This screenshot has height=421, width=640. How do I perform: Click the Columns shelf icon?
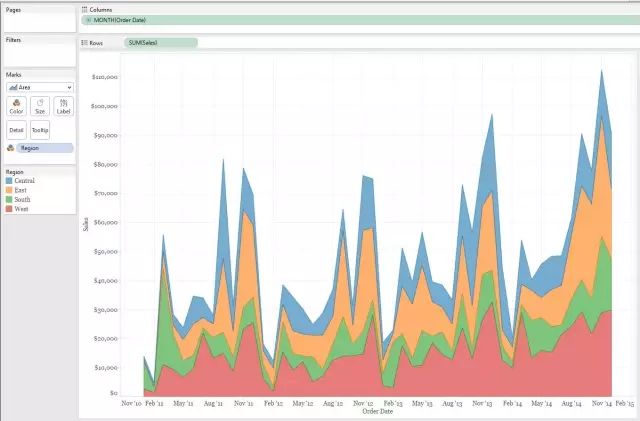[x=84, y=9]
